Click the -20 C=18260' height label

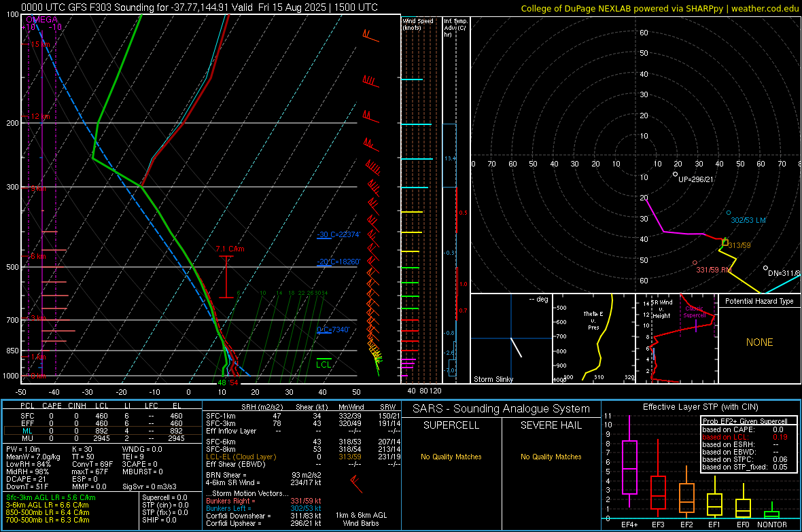coord(338,262)
